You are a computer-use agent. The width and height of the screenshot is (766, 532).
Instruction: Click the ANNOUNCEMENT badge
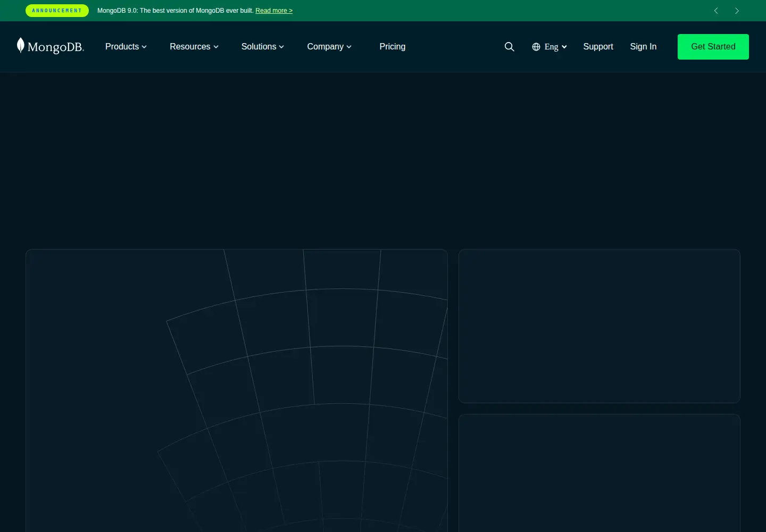click(57, 11)
